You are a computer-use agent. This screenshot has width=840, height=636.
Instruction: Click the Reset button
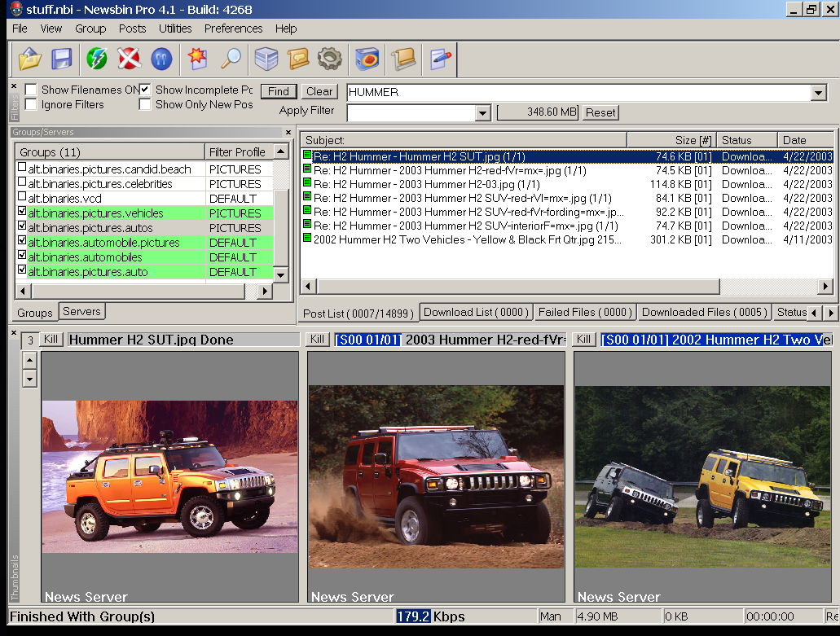pos(600,112)
